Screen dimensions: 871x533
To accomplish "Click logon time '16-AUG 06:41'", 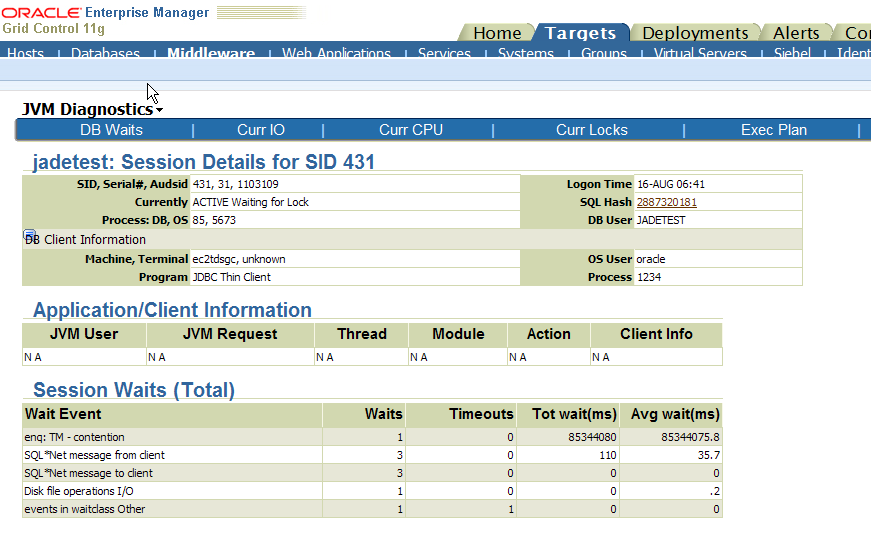I will coord(671,184).
